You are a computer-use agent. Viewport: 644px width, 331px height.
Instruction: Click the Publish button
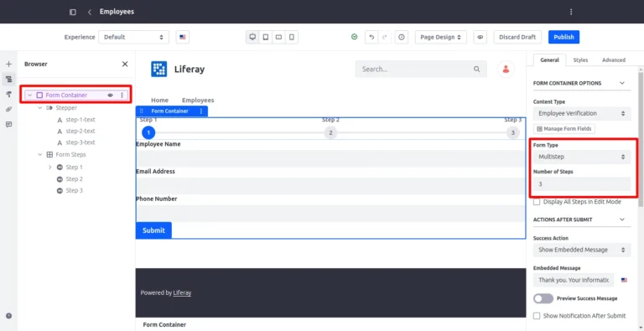click(563, 37)
